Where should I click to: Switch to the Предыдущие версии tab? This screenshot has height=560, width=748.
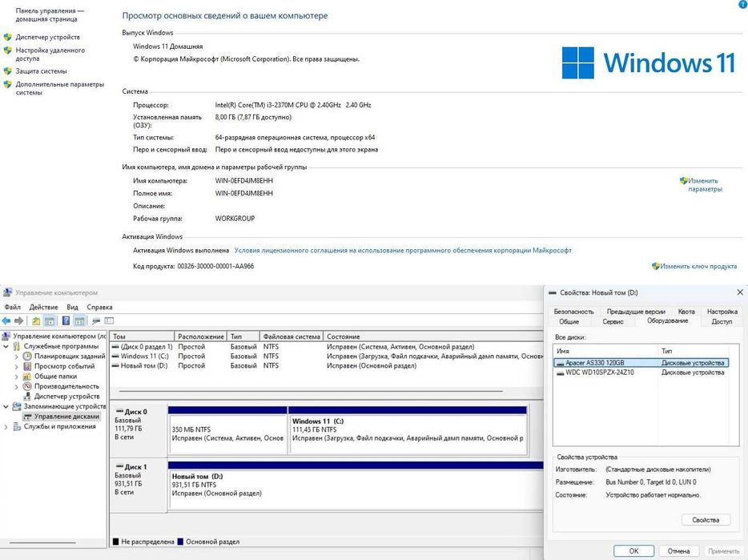pos(636,312)
